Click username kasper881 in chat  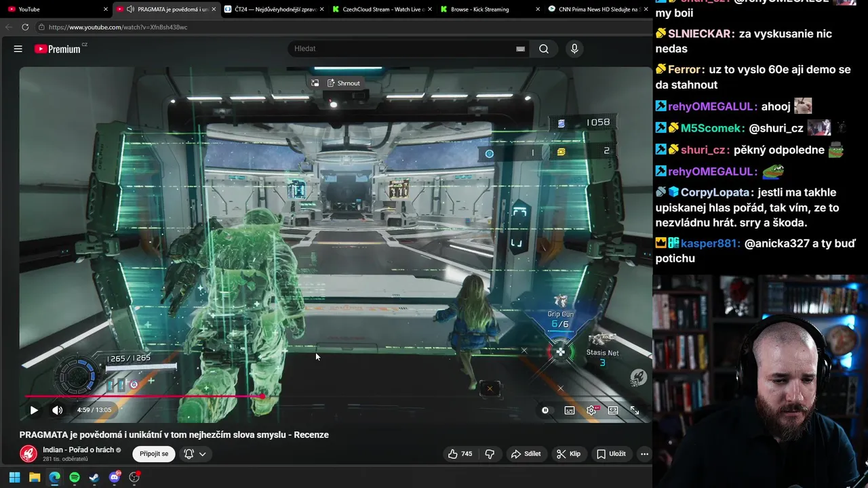click(710, 243)
